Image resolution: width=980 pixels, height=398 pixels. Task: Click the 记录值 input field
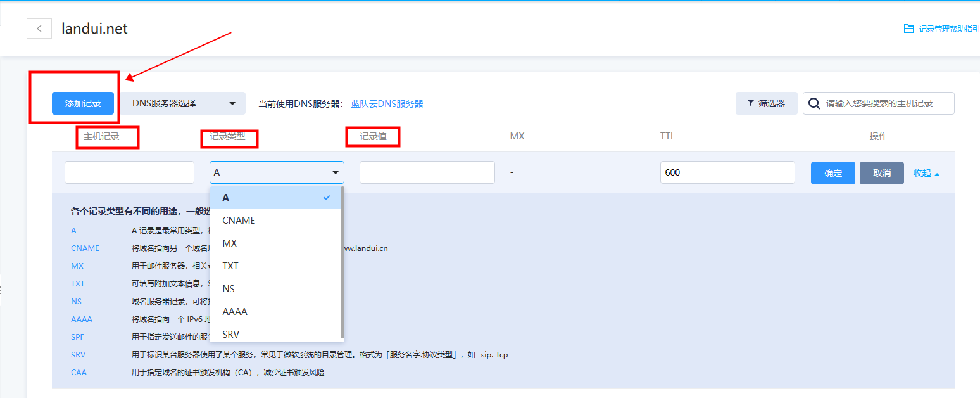click(x=427, y=172)
